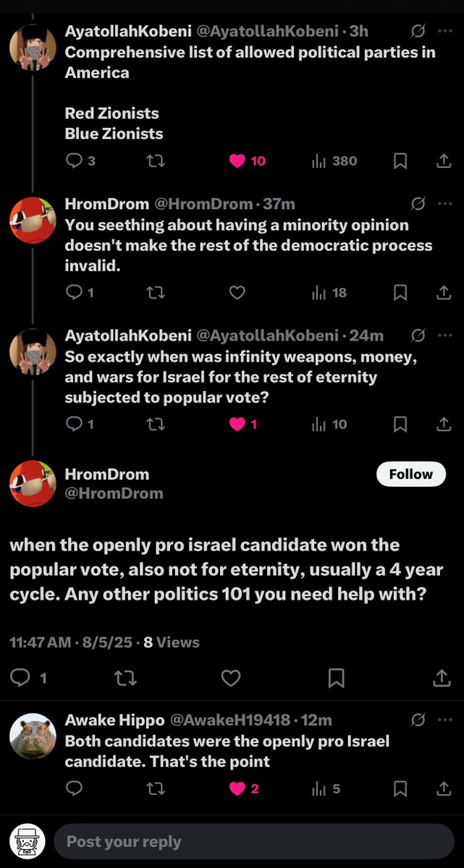Repost HromDrom's minority opinion reply
The height and width of the screenshot is (868, 464).
155,293
